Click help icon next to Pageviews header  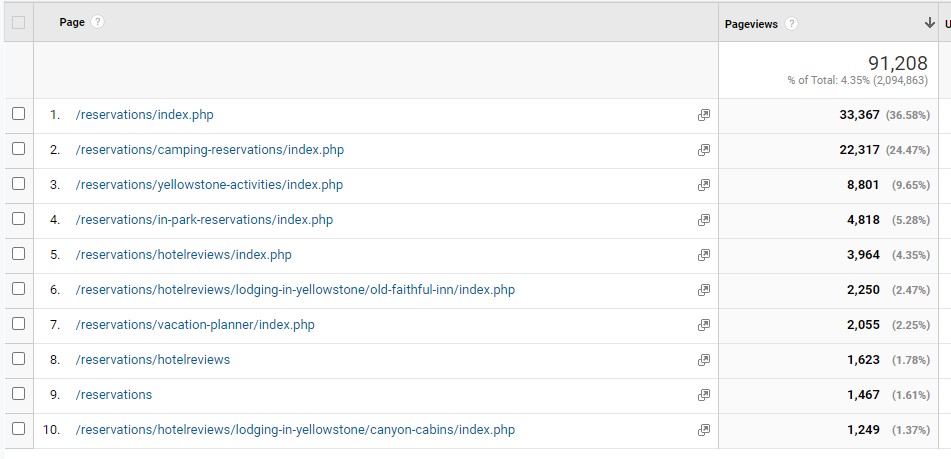coord(791,24)
